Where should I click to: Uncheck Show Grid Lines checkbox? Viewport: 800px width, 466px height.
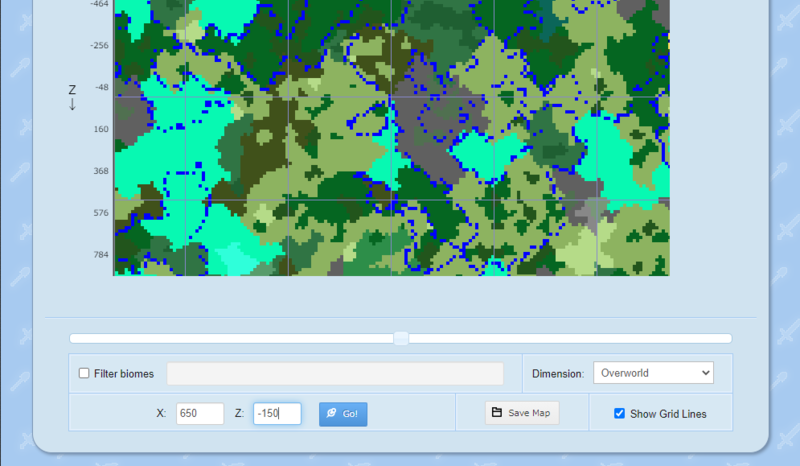pos(619,413)
